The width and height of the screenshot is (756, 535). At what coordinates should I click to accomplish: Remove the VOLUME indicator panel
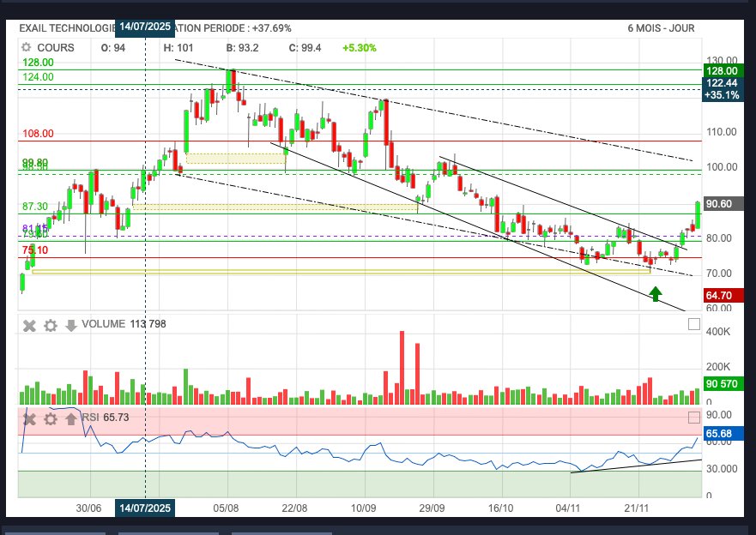29,325
